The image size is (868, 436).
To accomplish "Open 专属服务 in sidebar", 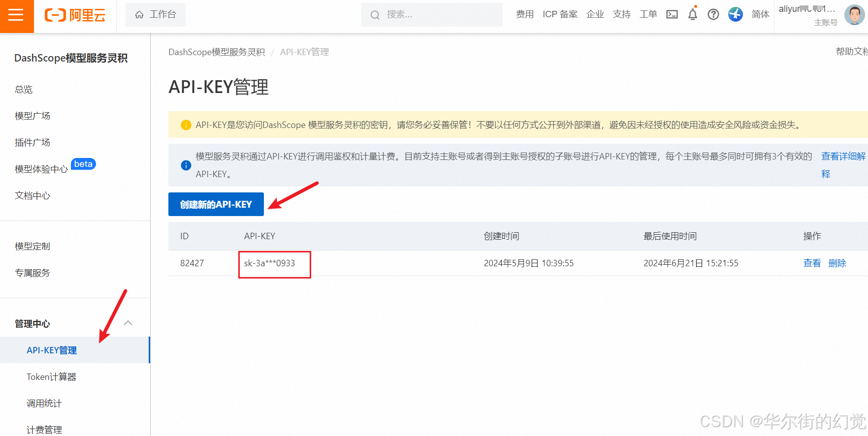I will (32, 273).
